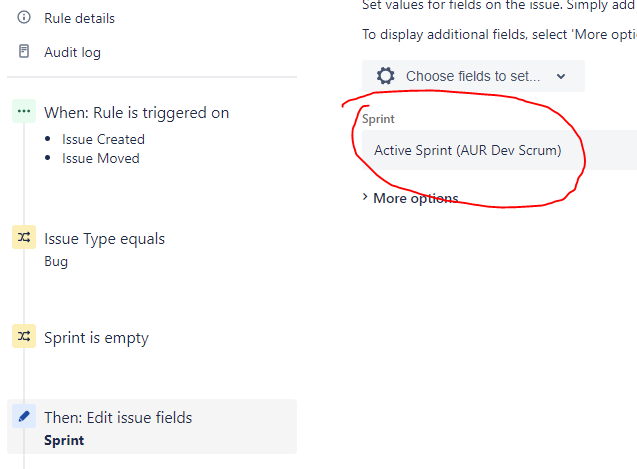The image size is (637, 469).
Task: Open the Choose fields to set dropdown
Action: [473, 76]
